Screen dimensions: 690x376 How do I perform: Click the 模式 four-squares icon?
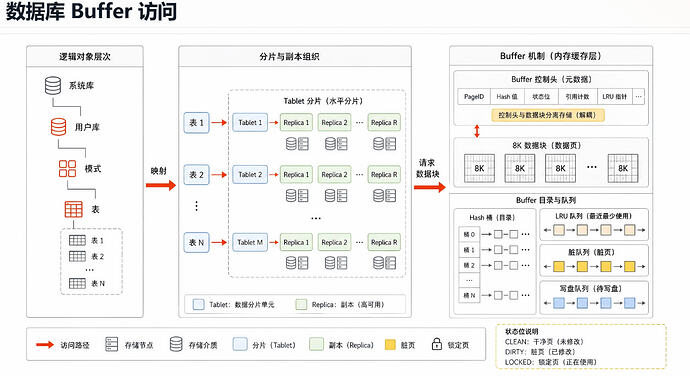pyautogui.click(x=67, y=169)
